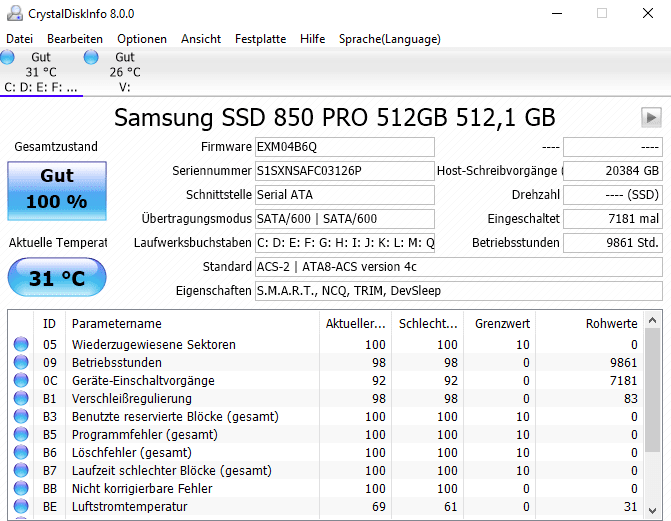Select the Verschleißregulierung row

(x=326, y=398)
